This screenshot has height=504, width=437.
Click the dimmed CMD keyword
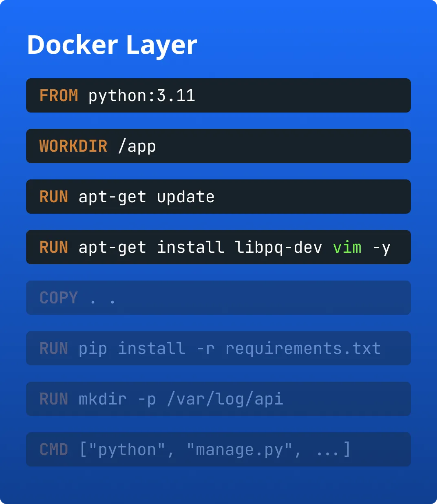coord(54,450)
